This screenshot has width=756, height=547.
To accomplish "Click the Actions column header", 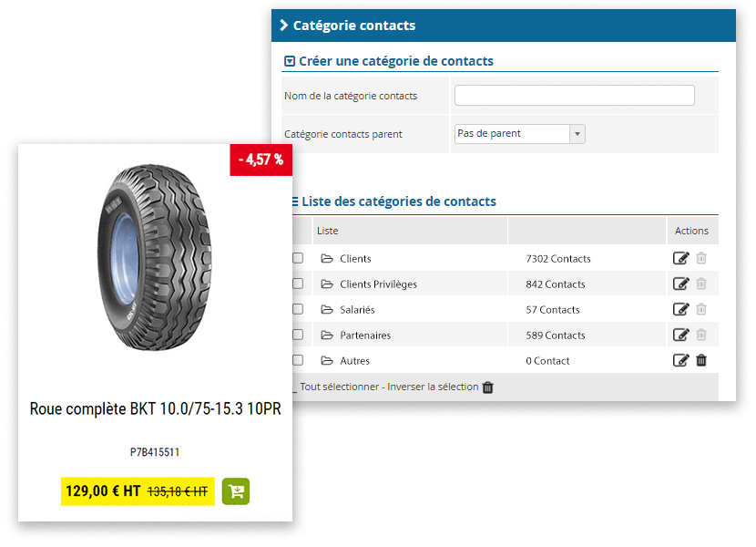I will (x=691, y=231).
